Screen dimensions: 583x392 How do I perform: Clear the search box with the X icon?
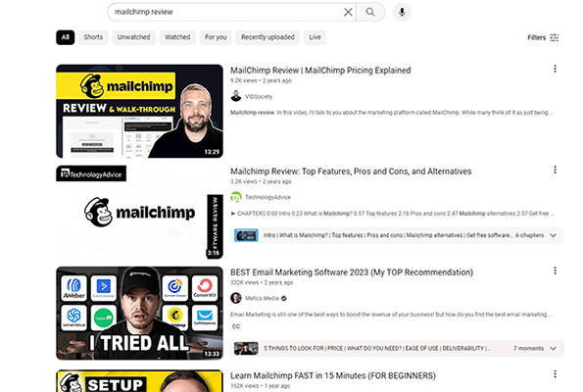point(348,12)
